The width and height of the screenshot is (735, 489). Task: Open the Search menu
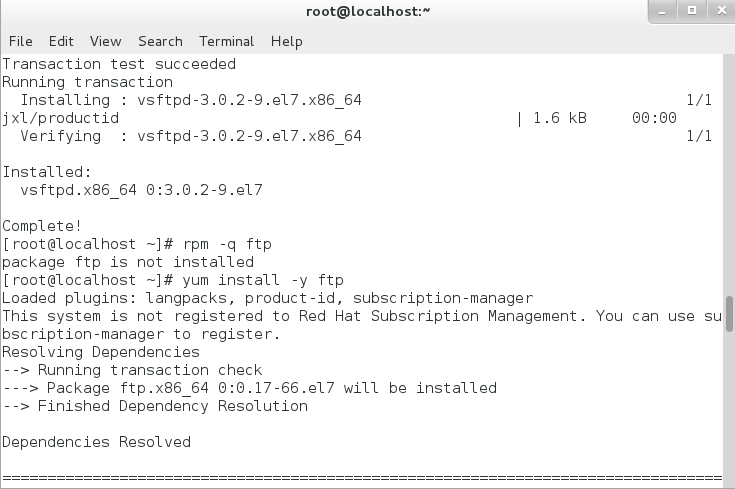pos(160,41)
